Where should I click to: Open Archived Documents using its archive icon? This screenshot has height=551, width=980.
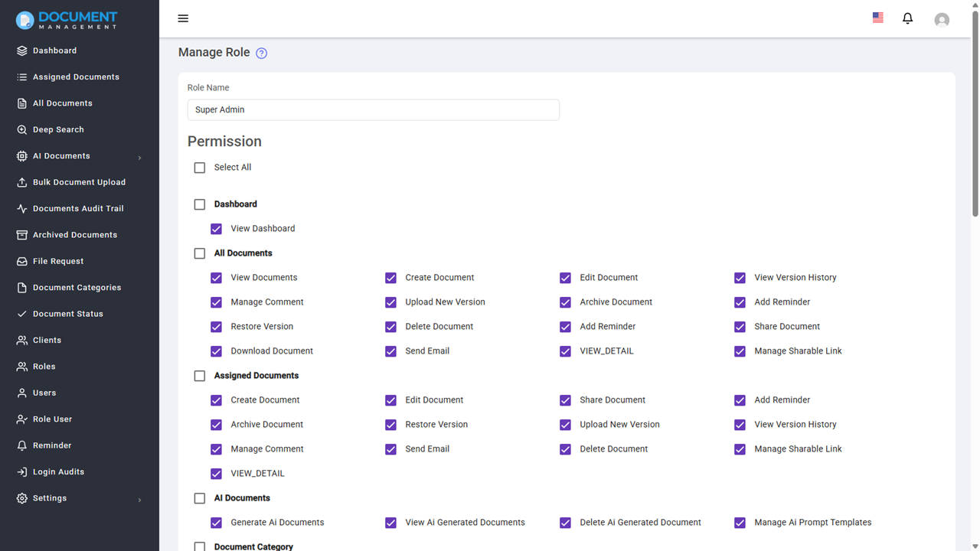click(x=21, y=234)
